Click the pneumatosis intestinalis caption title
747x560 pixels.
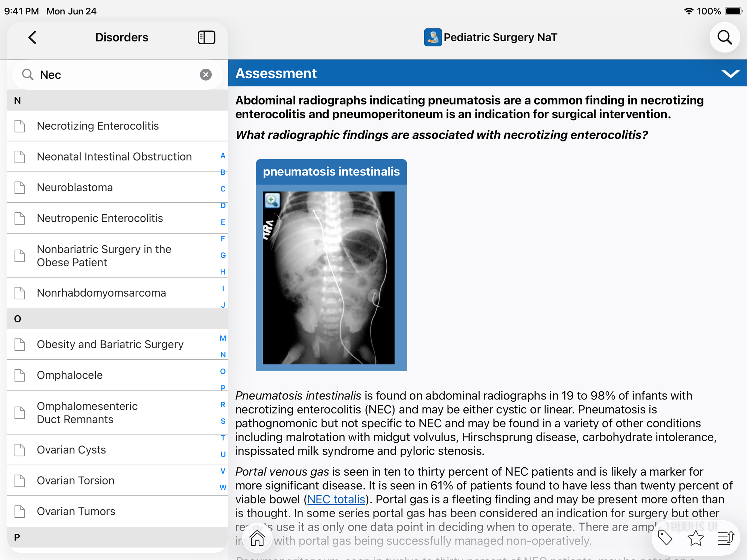tap(331, 171)
